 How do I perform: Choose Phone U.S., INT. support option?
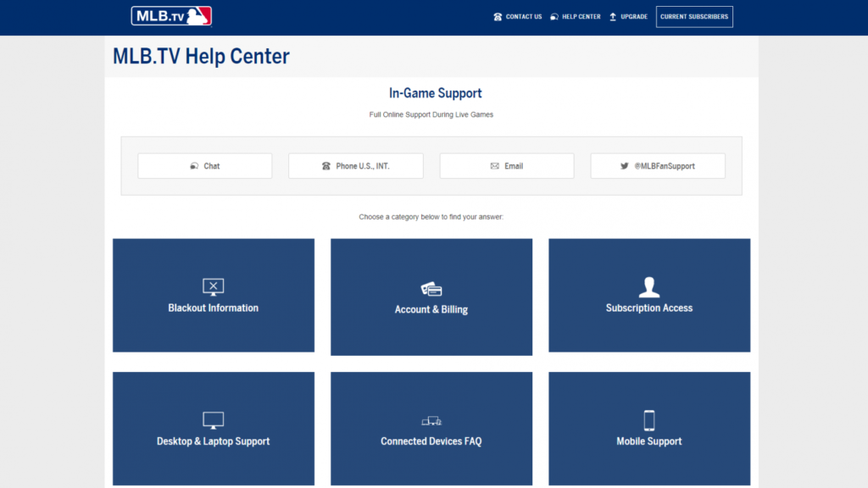356,166
